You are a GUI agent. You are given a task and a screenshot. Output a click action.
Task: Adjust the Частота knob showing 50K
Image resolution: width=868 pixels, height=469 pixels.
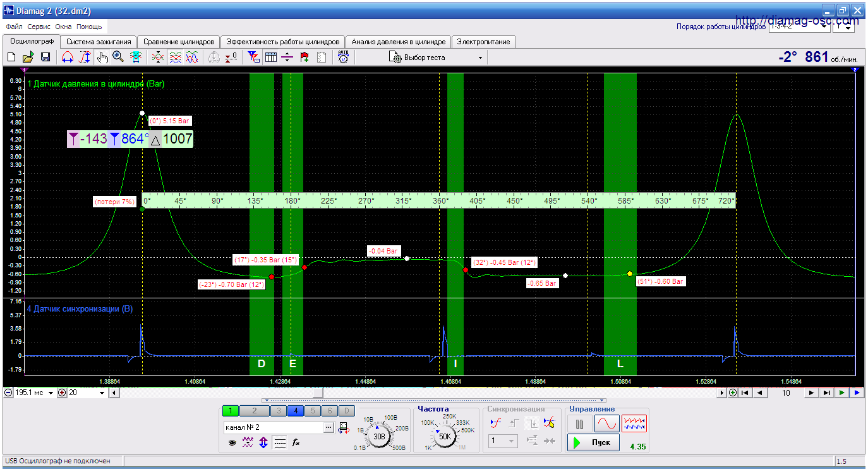(x=445, y=436)
